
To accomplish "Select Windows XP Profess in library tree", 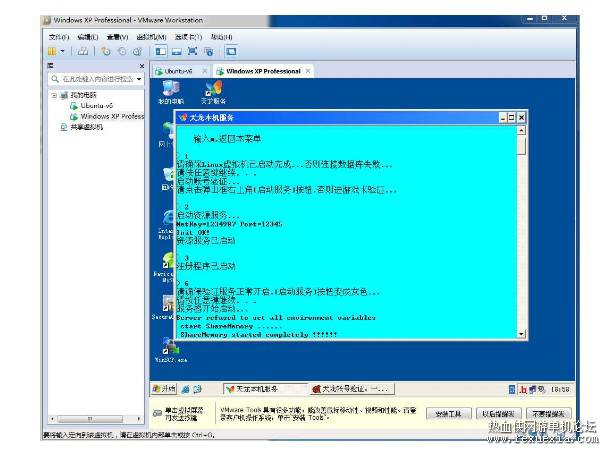I will 112,116.
